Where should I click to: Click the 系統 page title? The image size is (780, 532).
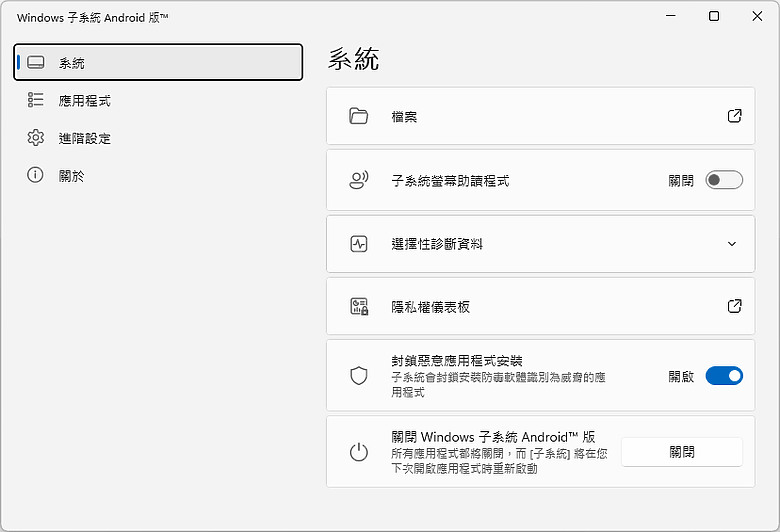353,59
